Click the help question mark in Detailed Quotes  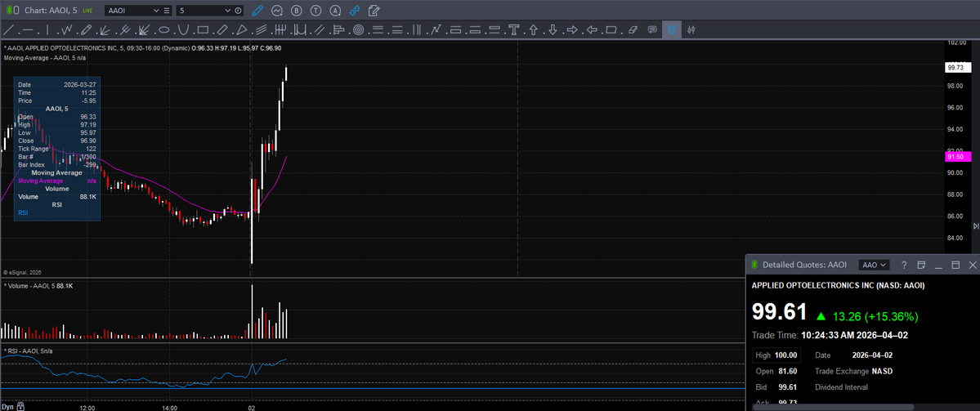click(904, 265)
